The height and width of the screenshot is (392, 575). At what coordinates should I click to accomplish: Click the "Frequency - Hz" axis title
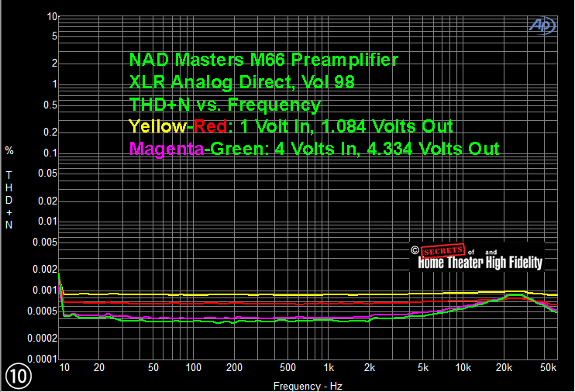[x=308, y=386]
